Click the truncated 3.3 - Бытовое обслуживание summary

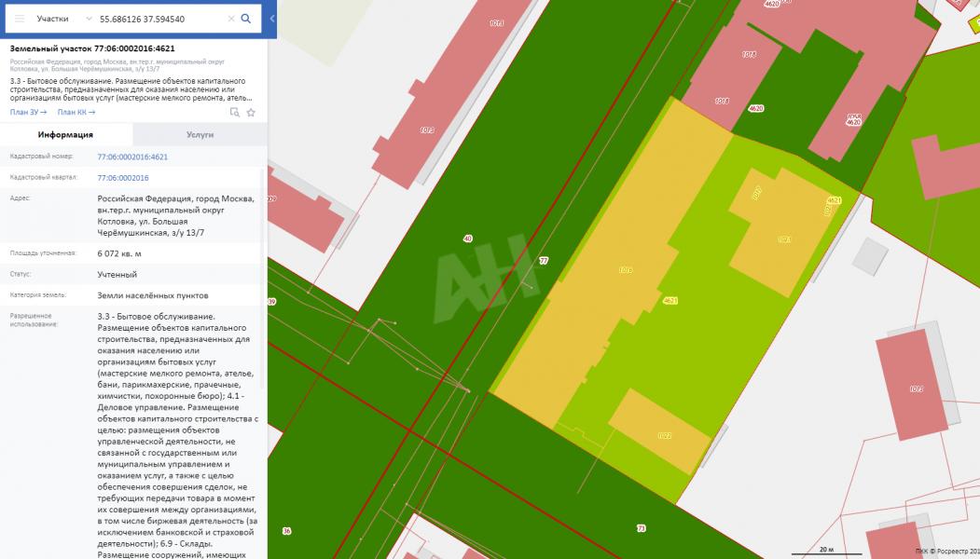131,89
